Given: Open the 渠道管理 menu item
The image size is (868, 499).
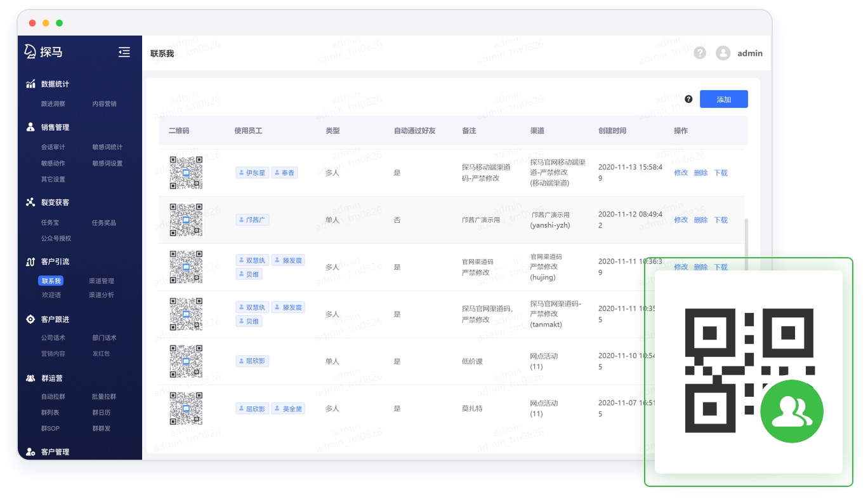Looking at the screenshot, I should [x=102, y=281].
